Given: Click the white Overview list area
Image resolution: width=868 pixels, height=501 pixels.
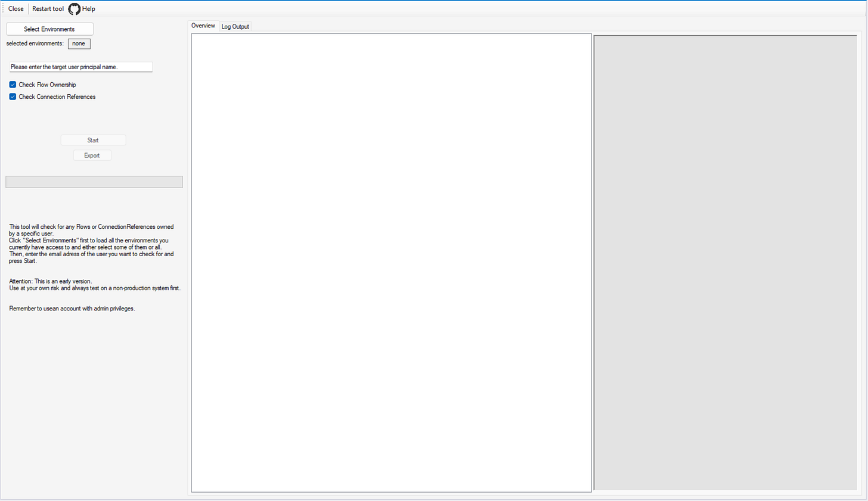Looking at the screenshot, I should click(391, 263).
